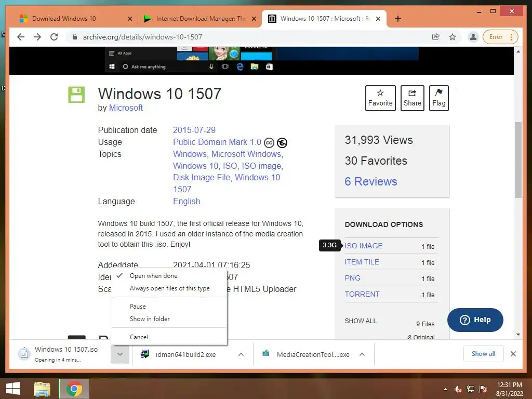Click the Windows 10 1507.iso download item
532x399 pixels.
click(60, 354)
